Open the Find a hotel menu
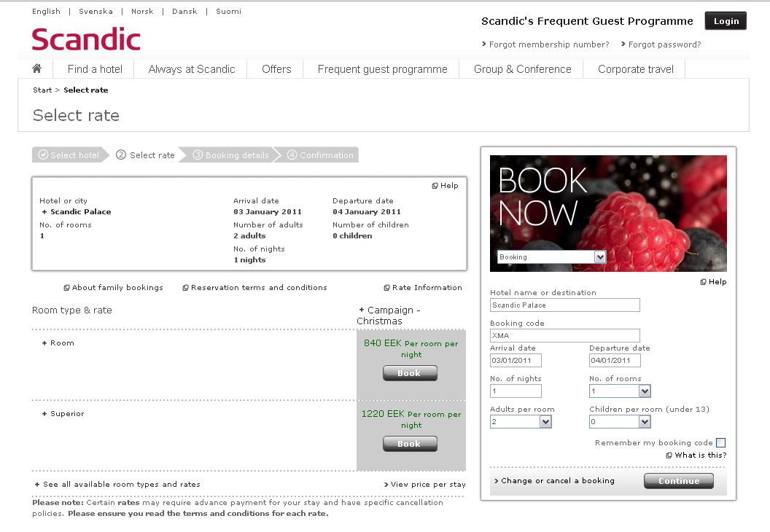This screenshot has width=770, height=532. click(95, 69)
